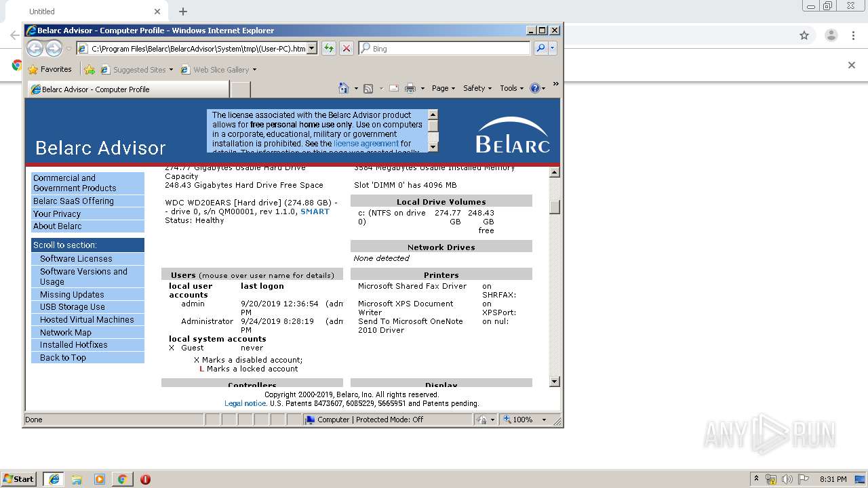Jump to Network Map section
Screen dimensions: 868x488
[x=87, y=333]
